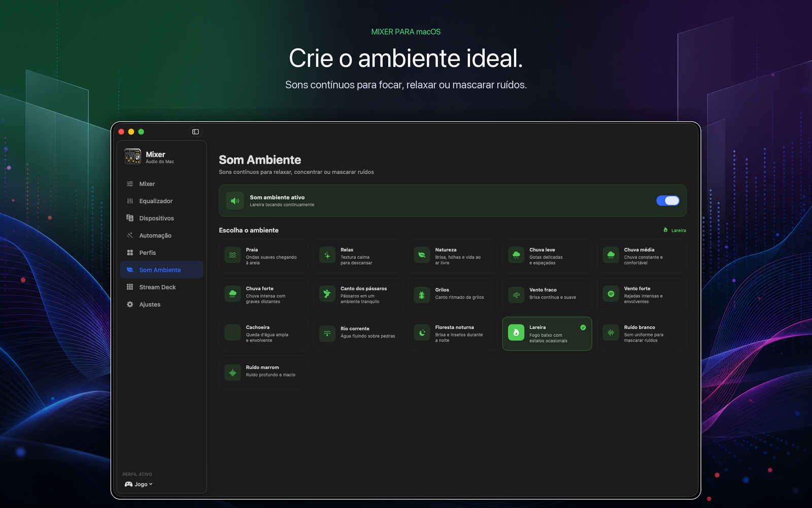The width and height of the screenshot is (812, 508).
Task: Go to Dispositivos in sidebar
Action: point(162,218)
